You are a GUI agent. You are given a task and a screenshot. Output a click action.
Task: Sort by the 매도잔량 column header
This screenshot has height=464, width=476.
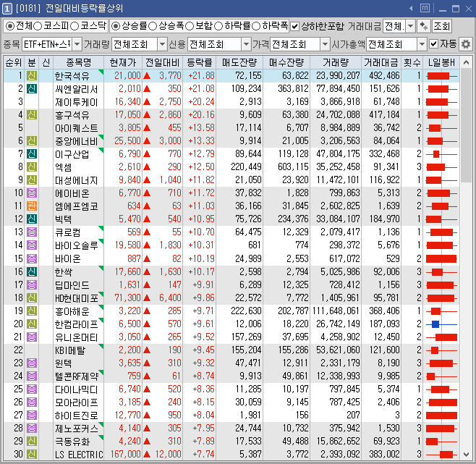click(x=239, y=62)
